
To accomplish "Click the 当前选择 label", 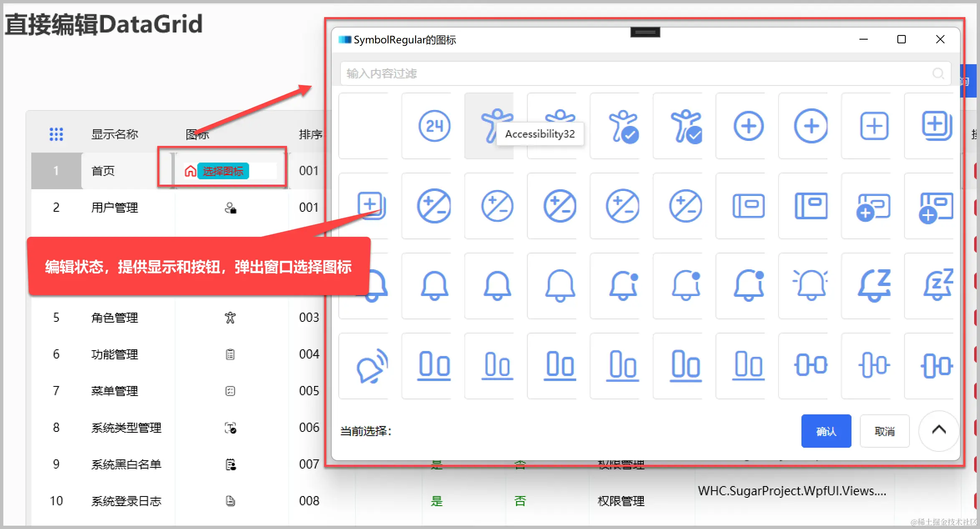I will 366,431.
